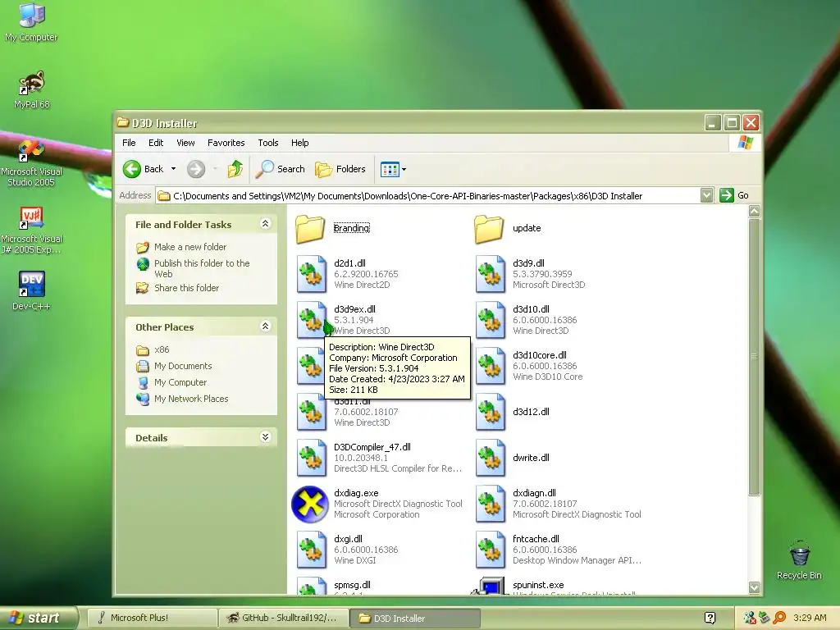
Task: Open the Edit menu
Action: (x=156, y=143)
